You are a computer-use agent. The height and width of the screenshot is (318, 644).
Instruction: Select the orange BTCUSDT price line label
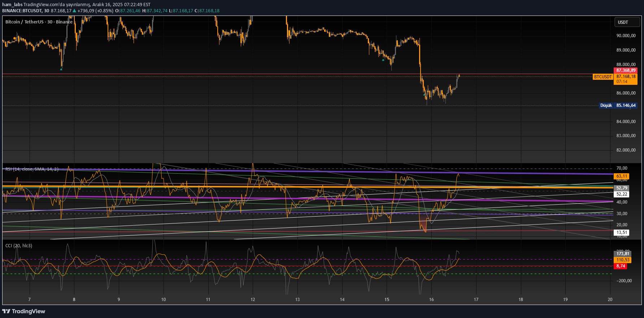tap(603, 77)
